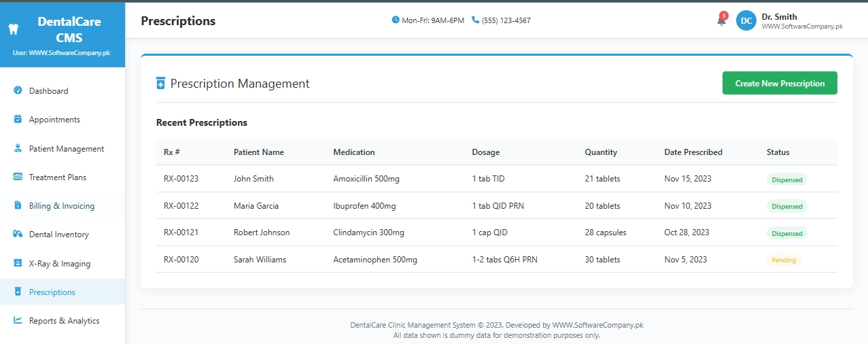The image size is (868, 344).
Task: Click the Dispensed badge for RX-00123
Action: pos(786,179)
